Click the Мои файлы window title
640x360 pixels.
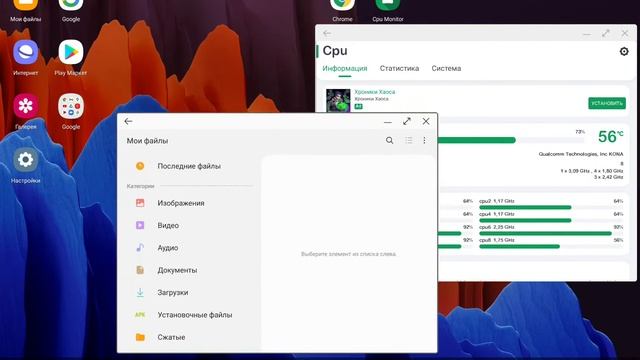click(x=147, y=141)
